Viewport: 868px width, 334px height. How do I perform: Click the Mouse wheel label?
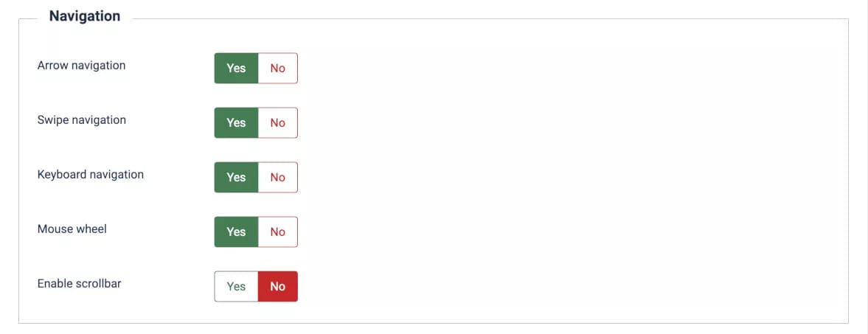(x=72, y=229)
